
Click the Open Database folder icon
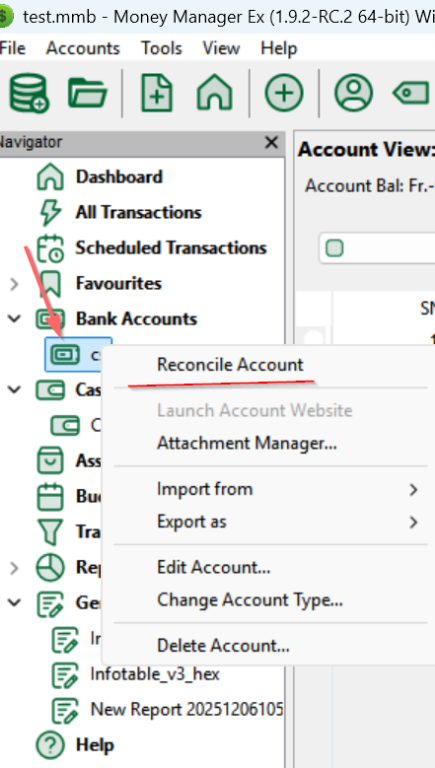[88, 93]
